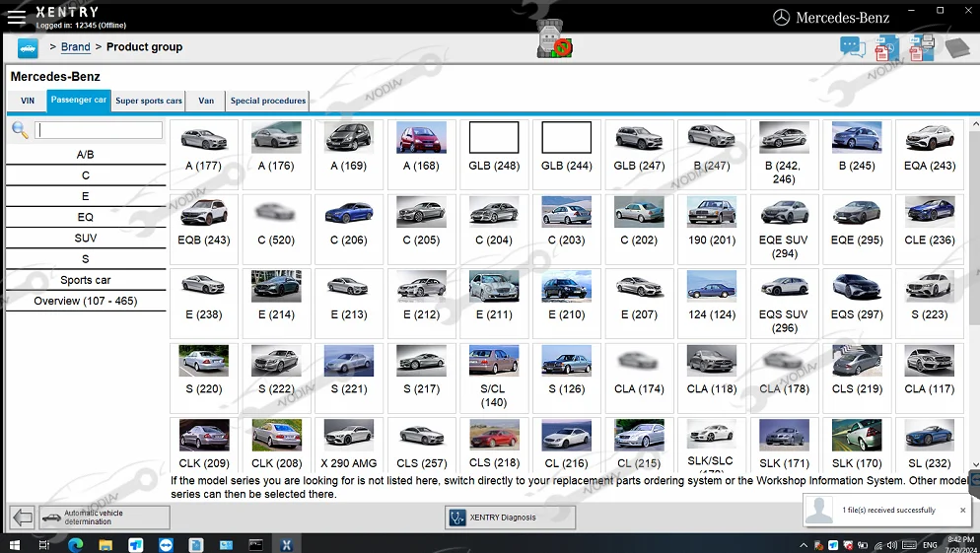The height and width of the screenshot is (553, 980).
Task: Filter by C class category
Action: tap(86, 175)
